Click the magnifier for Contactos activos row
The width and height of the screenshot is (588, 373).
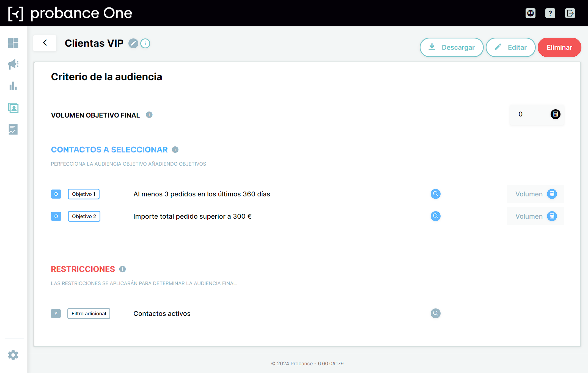[x=436, y=313]
